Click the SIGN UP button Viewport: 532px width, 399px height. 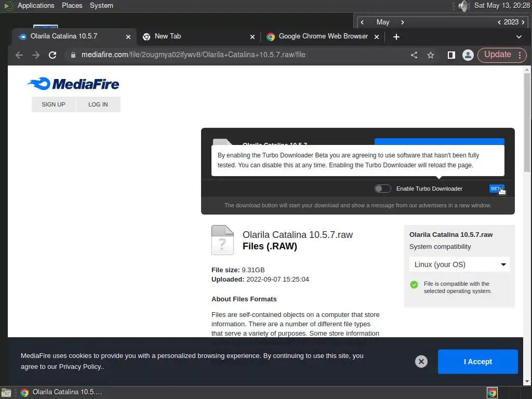(54, 104)
